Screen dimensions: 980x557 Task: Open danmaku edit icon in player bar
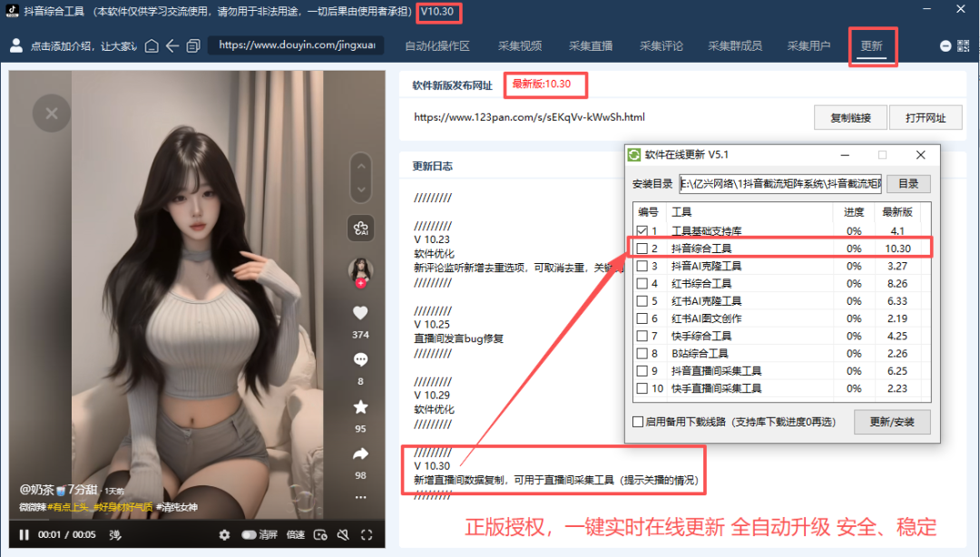tap(115, 535)
